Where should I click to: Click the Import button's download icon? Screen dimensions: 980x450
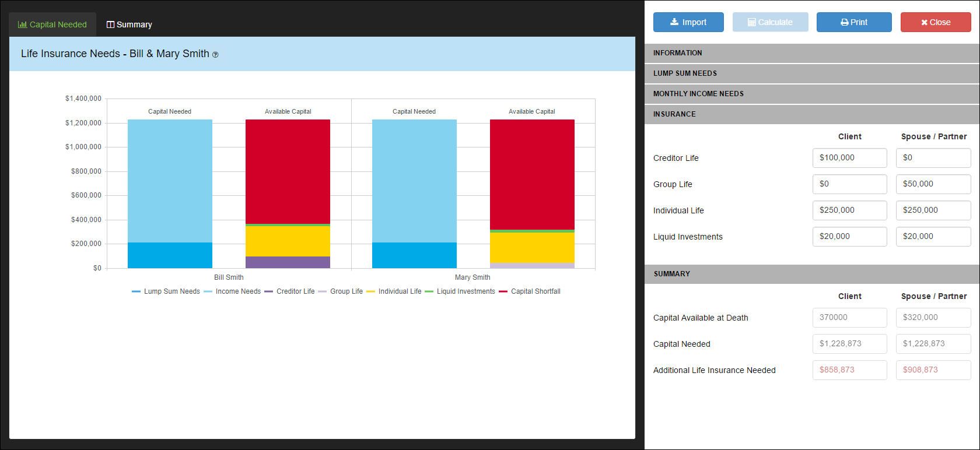(x=674, y=22)
